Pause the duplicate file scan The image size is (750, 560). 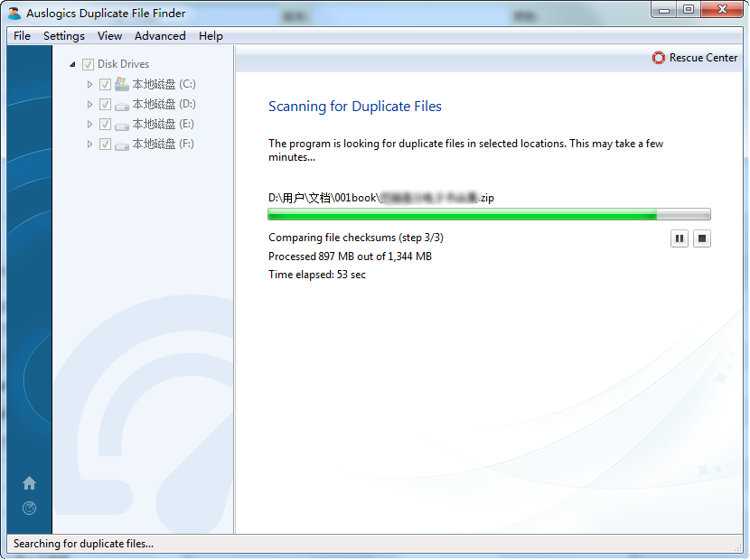(680, 238)
